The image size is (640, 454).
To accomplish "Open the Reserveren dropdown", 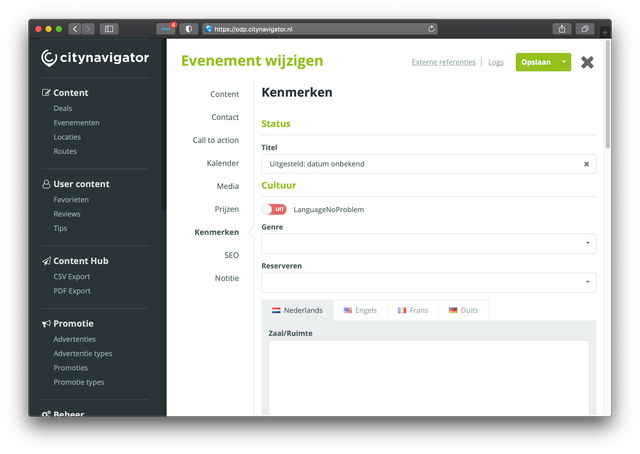I will (x=429, y=283).
